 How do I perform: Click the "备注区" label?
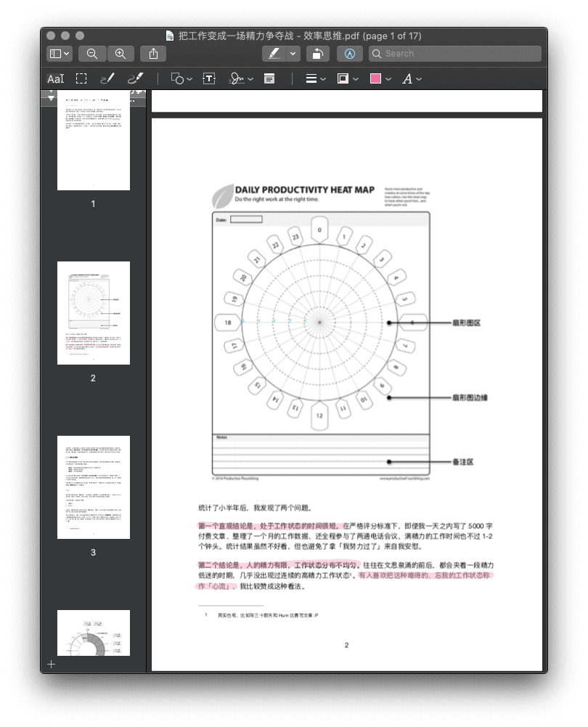[x=463, y=462]
